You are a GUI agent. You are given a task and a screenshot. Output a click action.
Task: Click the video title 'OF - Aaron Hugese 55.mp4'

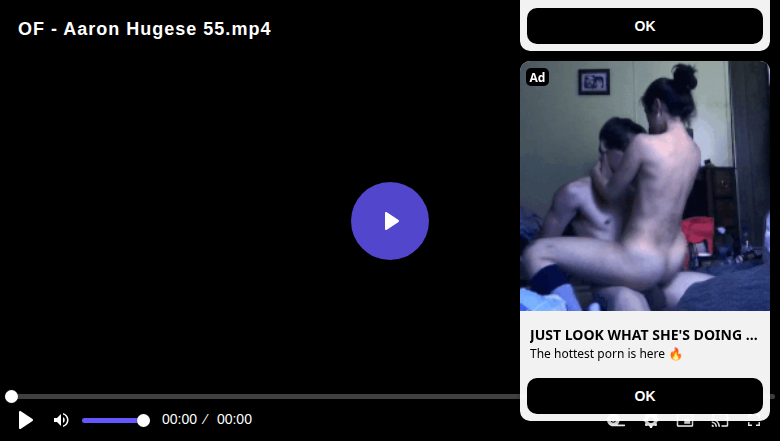pyautogui.click(x=144, y=29)
